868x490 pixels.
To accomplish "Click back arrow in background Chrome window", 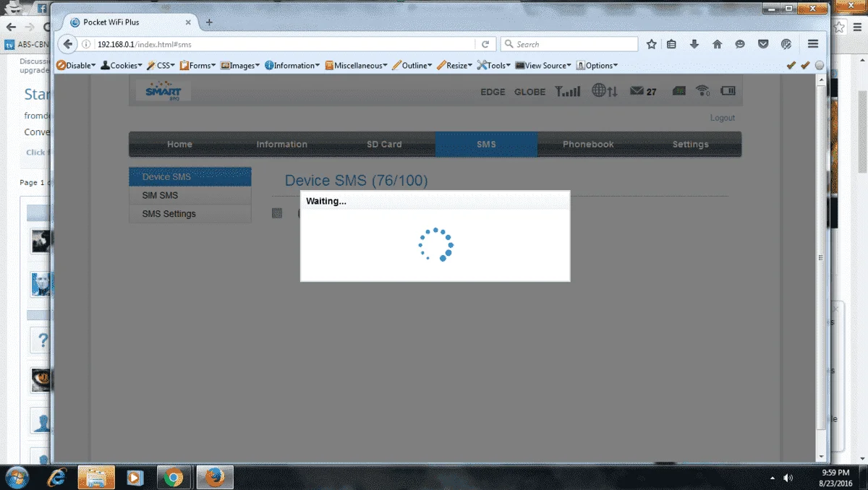I will [11, 27].
